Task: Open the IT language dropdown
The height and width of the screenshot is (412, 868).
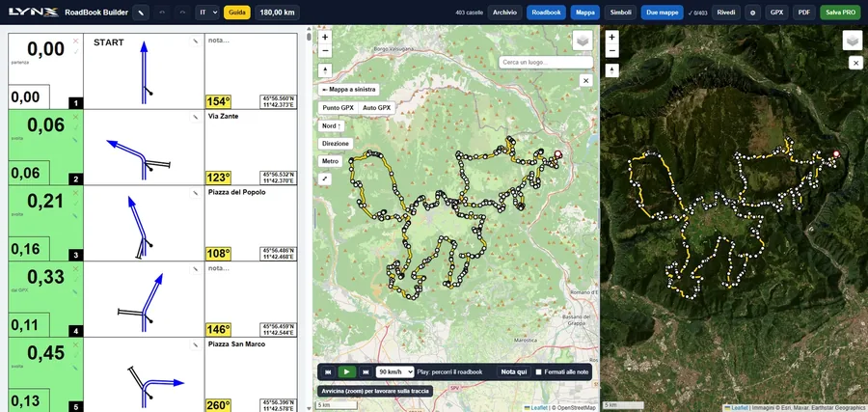Action: click(207, 13)
